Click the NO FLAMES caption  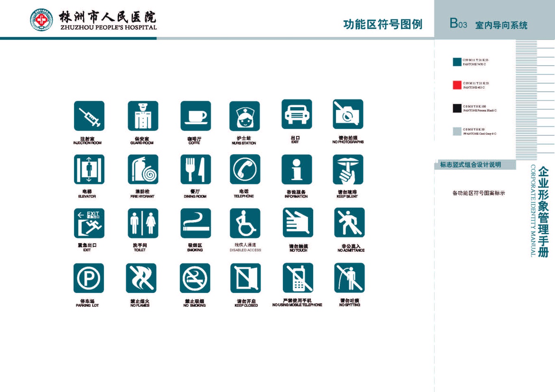(x=140, y=305)
